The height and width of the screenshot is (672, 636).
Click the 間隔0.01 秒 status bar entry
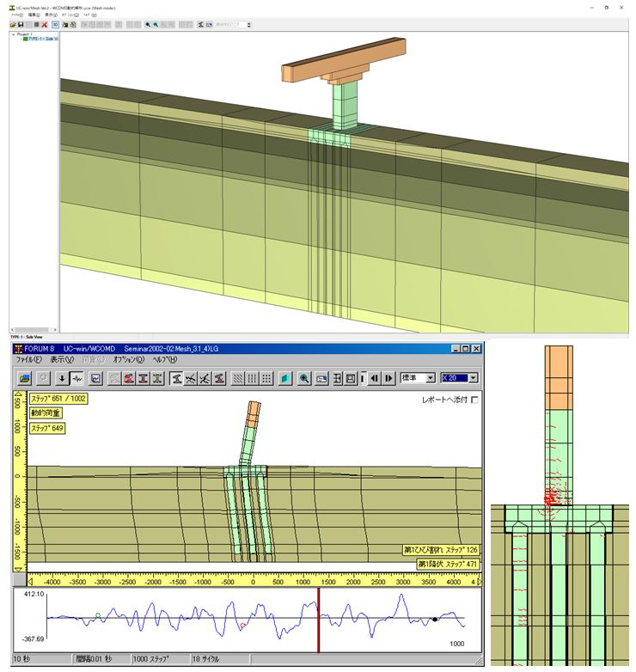tap(101, 659)
